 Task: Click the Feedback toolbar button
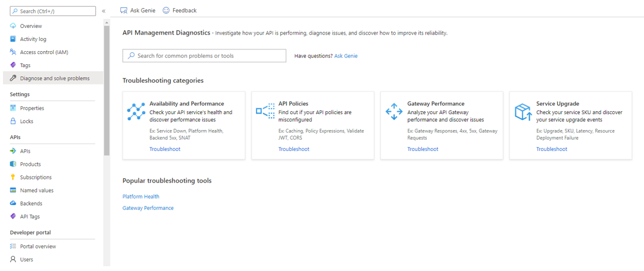click(x=180, y=11)
